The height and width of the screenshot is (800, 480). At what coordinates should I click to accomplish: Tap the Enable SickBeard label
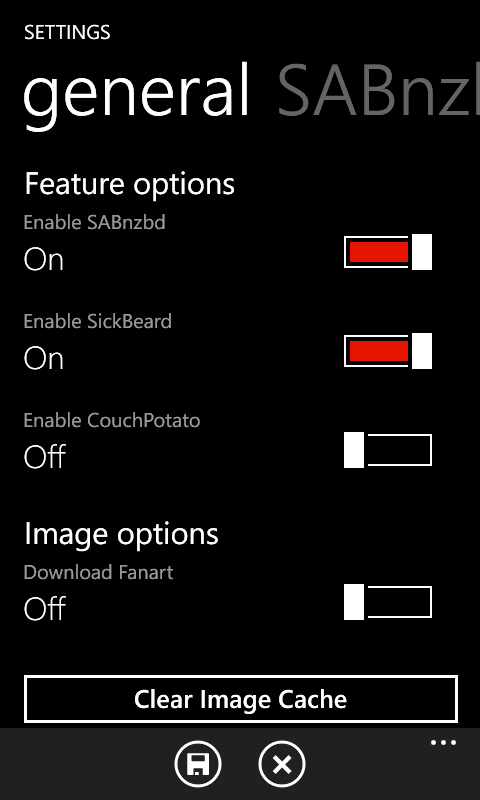[x=97, y=321]
